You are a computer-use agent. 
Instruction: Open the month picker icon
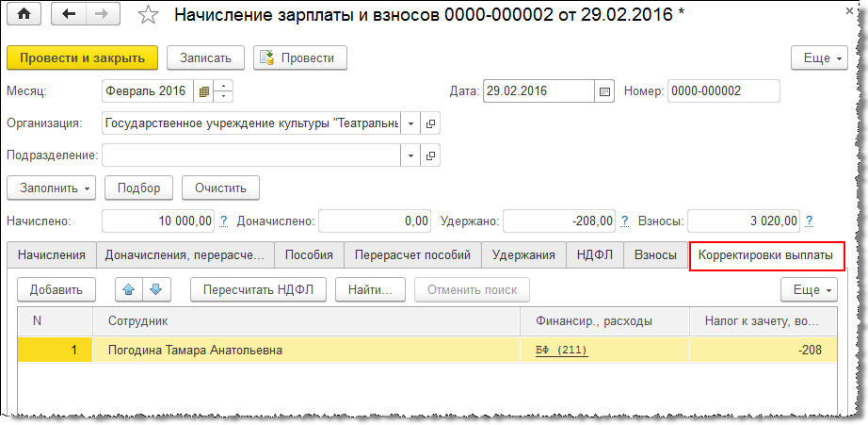[203, 91]
